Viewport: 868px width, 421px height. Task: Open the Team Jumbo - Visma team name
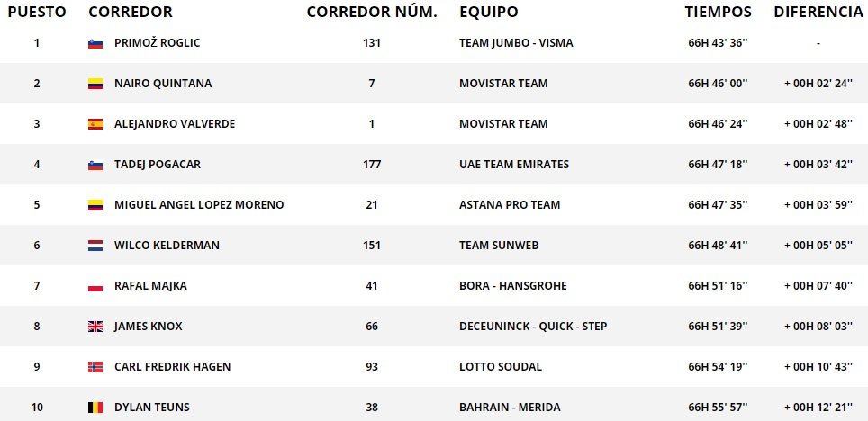tap(516, 42)
